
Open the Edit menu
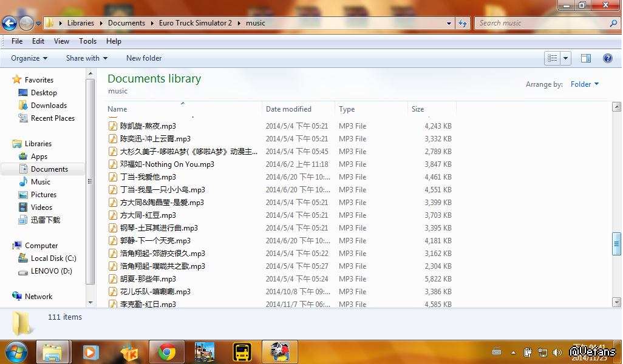coord(38,41)
